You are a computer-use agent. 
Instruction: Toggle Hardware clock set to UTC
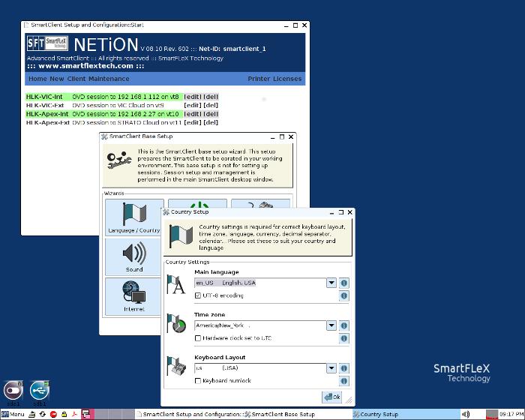(x=198, y=338)
